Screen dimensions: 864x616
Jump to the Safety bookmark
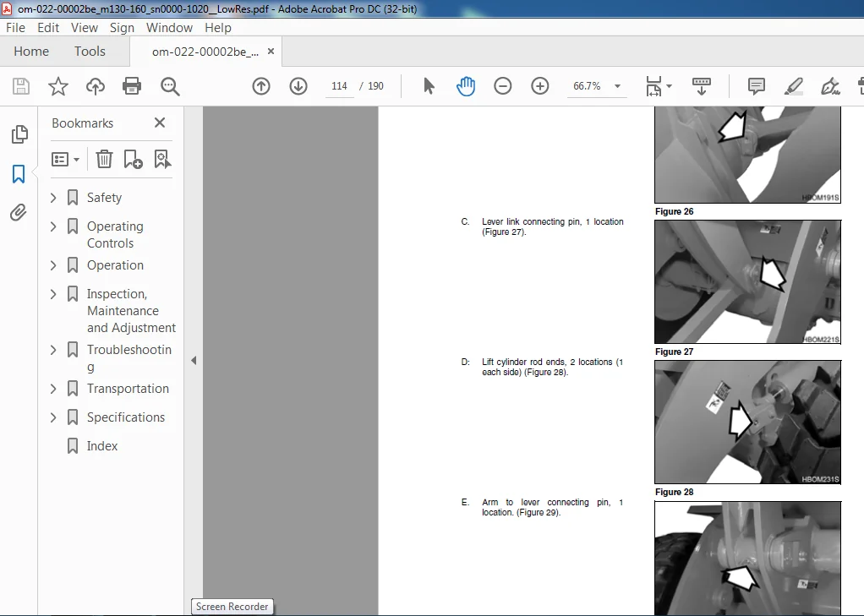tap(104, 197)
